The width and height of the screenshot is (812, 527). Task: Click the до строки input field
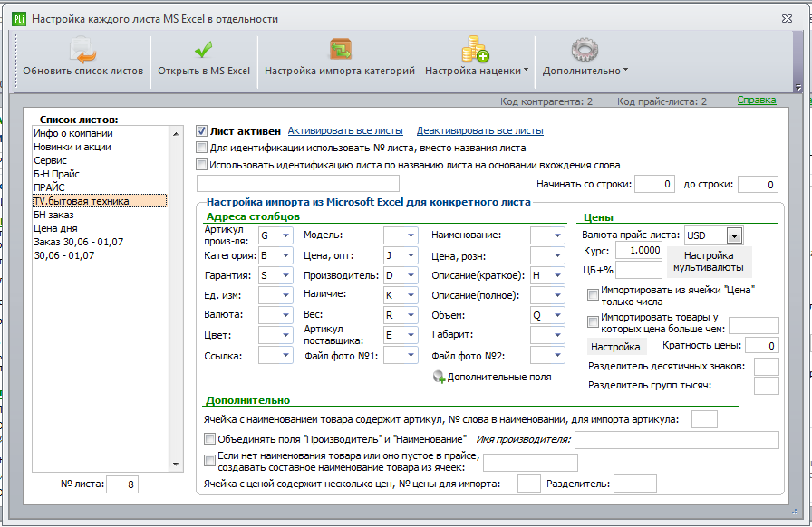tap(758, 185)
